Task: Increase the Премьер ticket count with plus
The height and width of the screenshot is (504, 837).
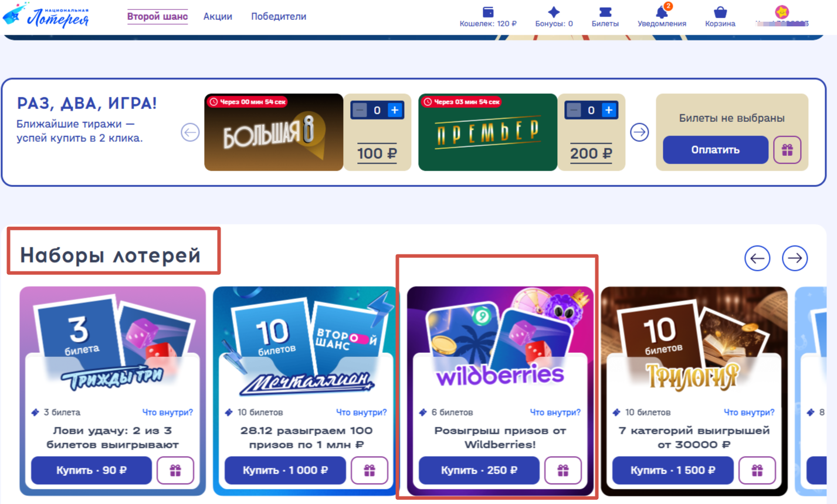Action: tap(609, 110)
